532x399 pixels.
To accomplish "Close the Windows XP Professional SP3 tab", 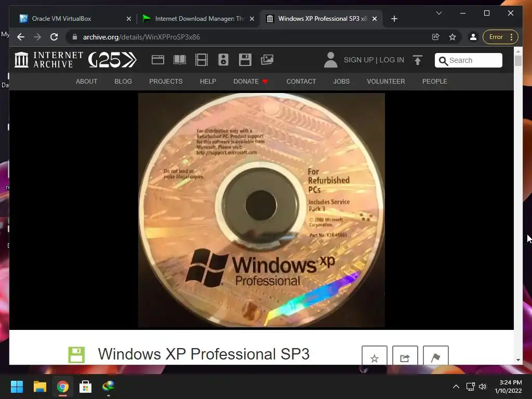I will (375, 19).
